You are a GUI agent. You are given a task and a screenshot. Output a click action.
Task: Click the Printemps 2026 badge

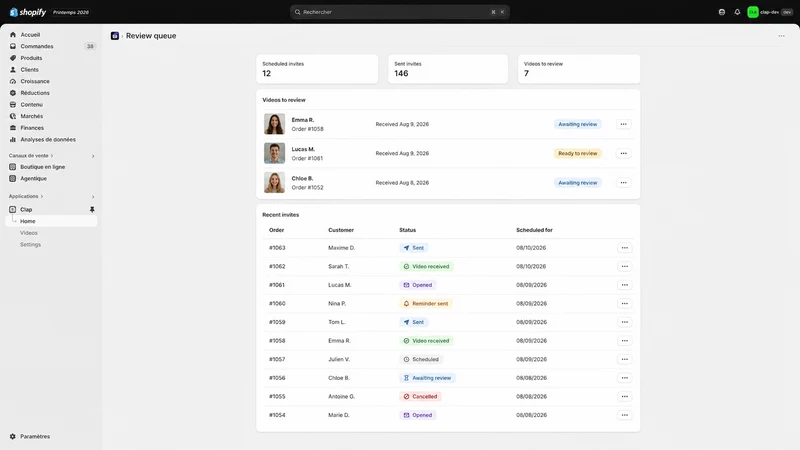click(70, 12)
